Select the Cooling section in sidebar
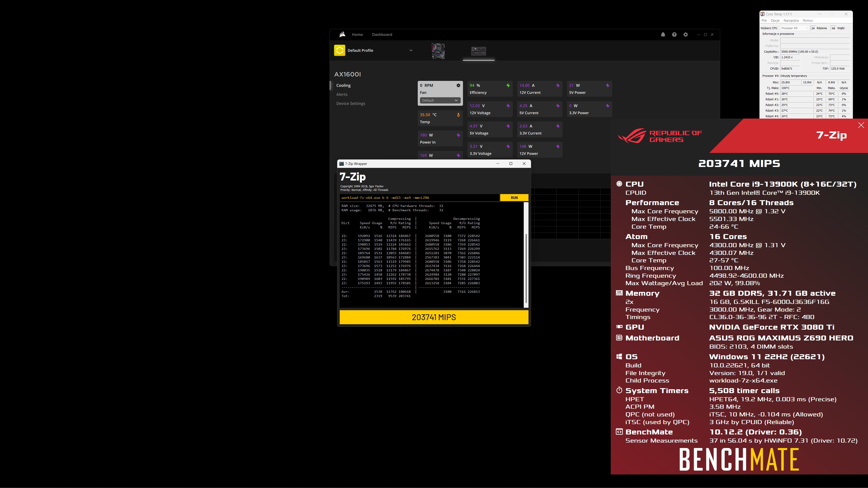The width and height of the screenshot is (868, 488). click(343, 85)
